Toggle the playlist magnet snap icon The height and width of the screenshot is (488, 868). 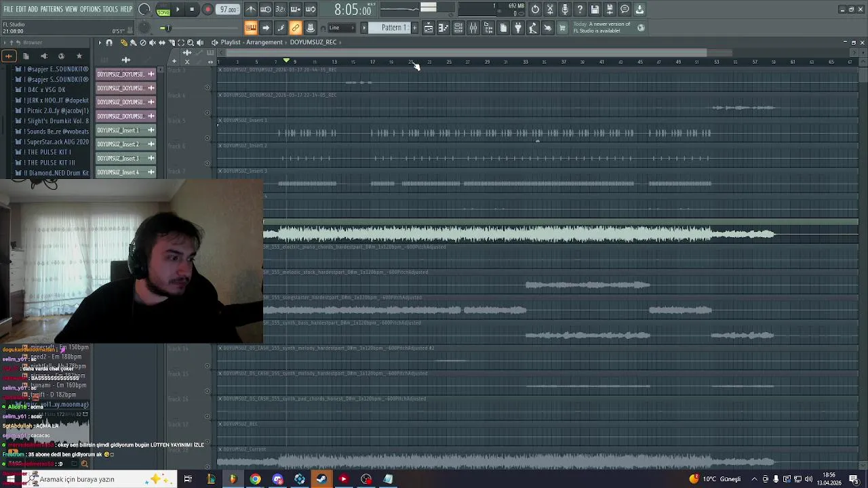pyautogui.click(x=108, y=43)
